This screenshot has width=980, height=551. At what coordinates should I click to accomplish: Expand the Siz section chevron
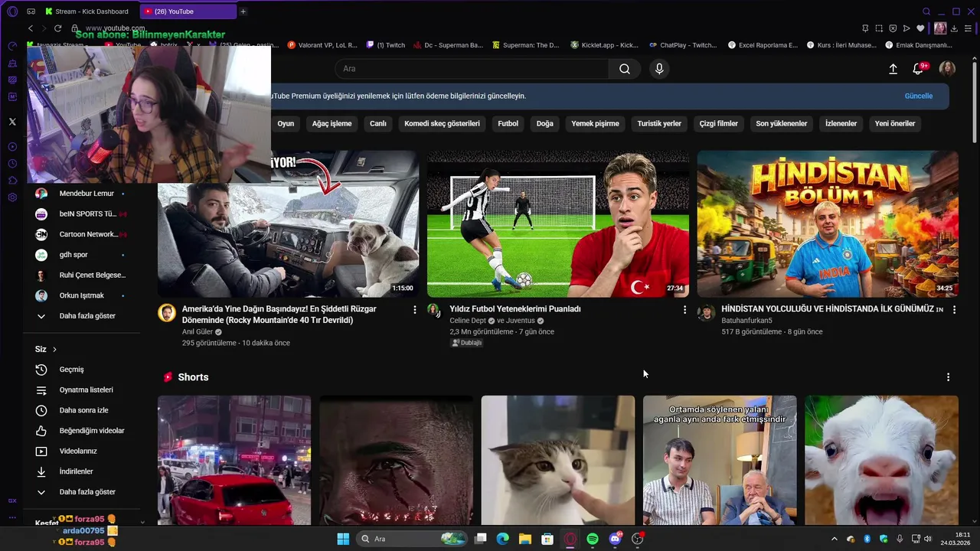pyautogui.click(x=54, y=350)
